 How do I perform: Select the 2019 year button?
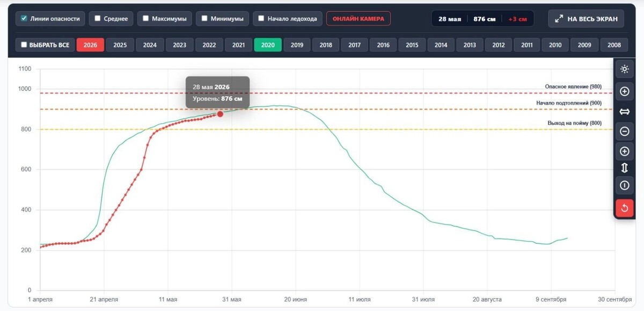tap(297, 45)
